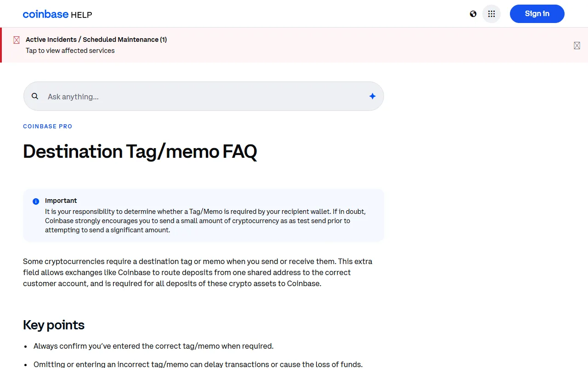Click the notice text about test send
Screen dimensions: 588x368
205,221
